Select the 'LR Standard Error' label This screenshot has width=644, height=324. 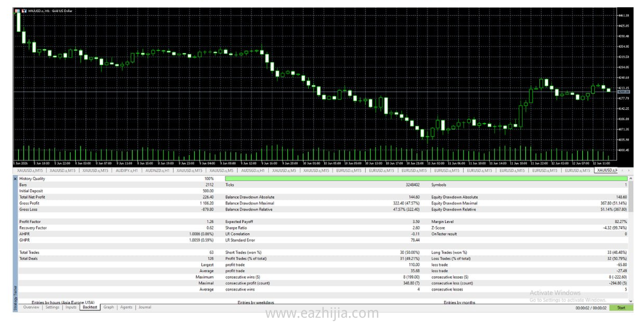[x=240, y=240]
